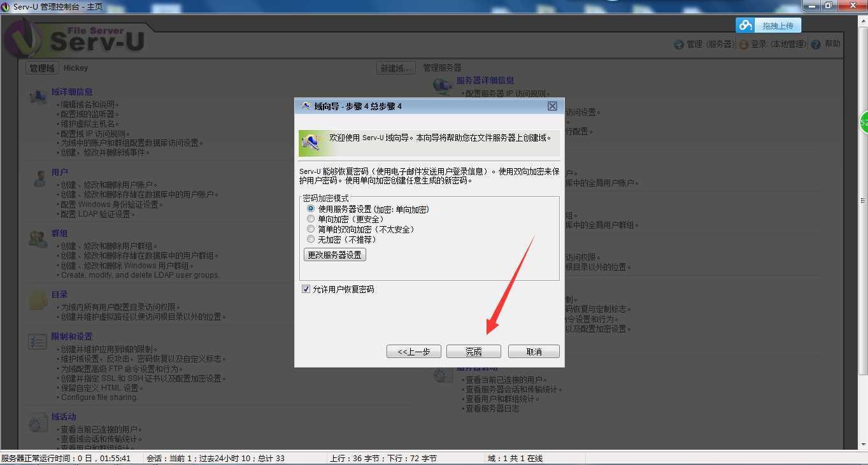This screenshot has width=868, height=465.
Task: Click 'Create, modify, and delete LDAP user groups.'
Action: (x=138, y=275)
